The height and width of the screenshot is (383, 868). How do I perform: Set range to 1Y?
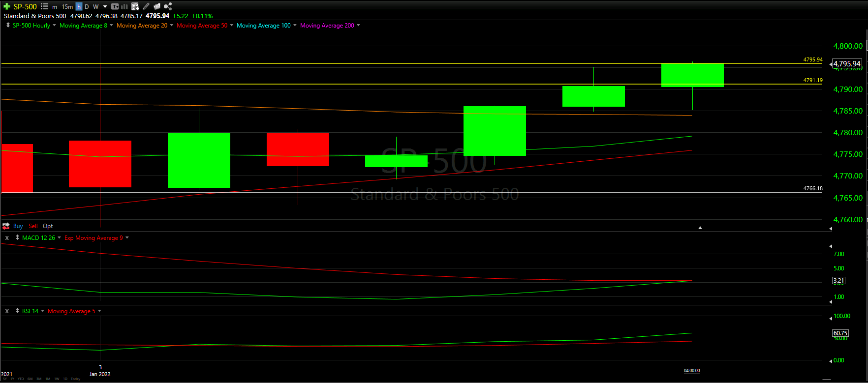point(12,379)
